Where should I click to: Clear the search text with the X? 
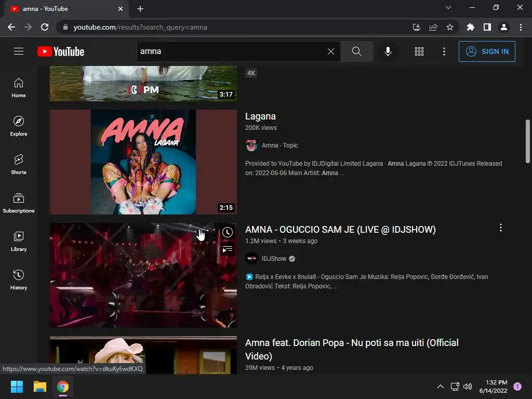pyautogui.click(x=331, y=51)
